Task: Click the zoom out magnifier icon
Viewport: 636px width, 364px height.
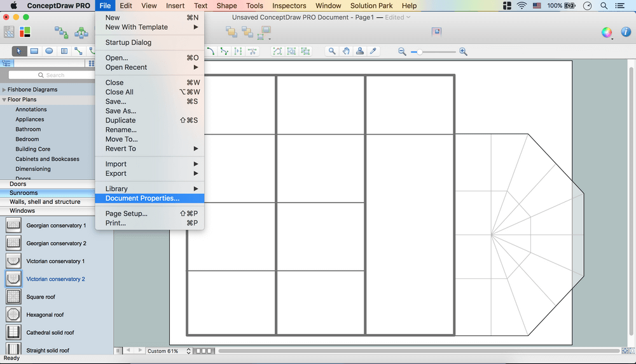Action: coord(402,51)
